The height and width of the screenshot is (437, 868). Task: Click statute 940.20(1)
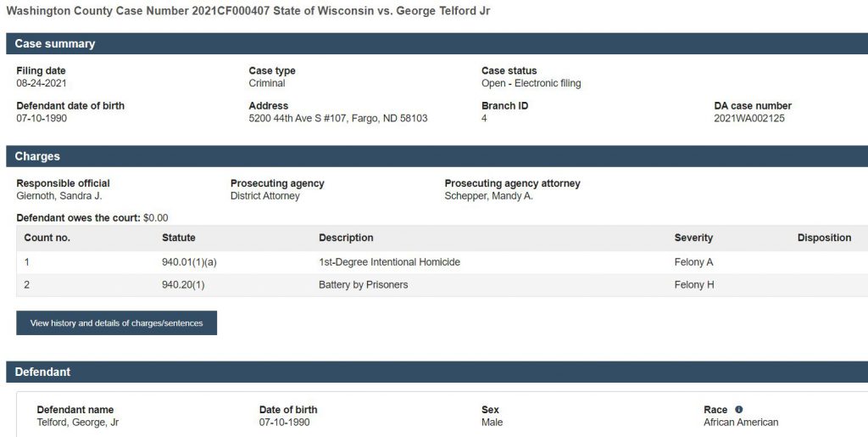click(x=183, y=285)
